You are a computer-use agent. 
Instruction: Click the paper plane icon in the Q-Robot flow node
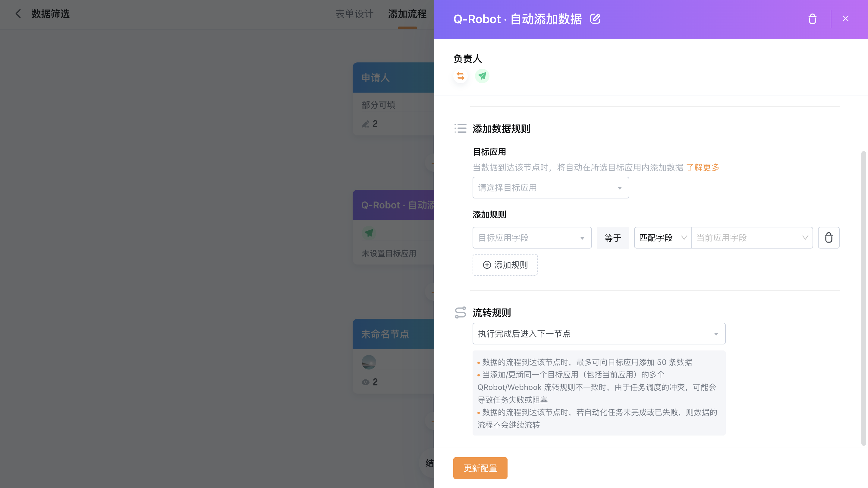tap(369, 233)
